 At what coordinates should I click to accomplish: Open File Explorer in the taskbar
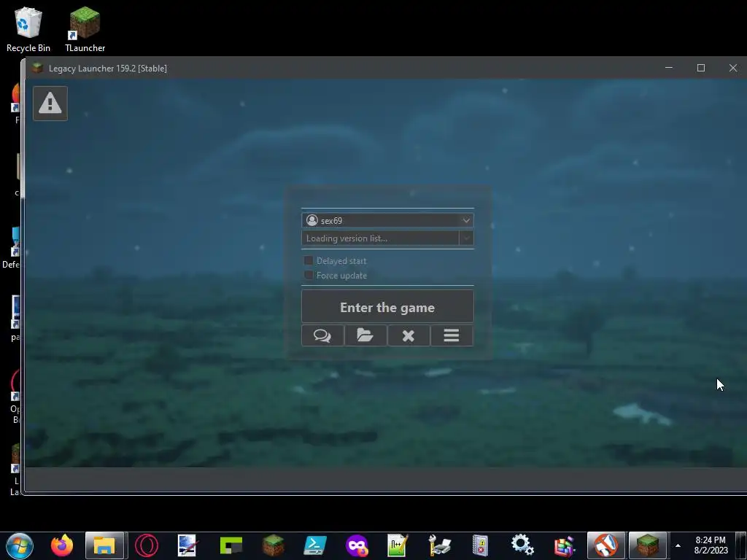pyautogui.click(x=104, y=545)
